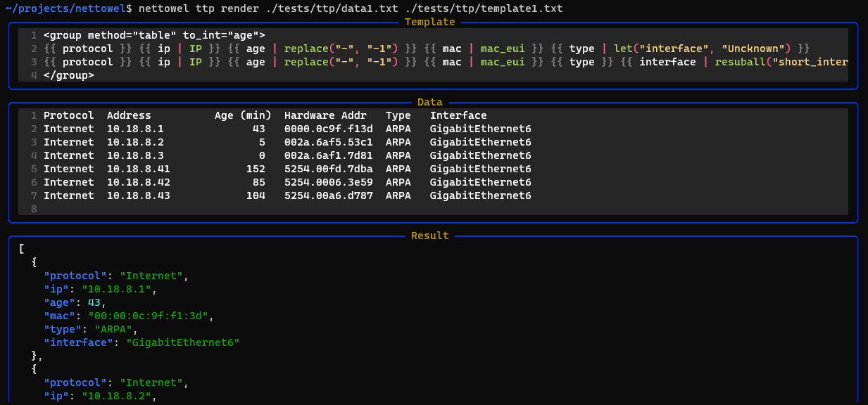Click the Template panel title
868x405 pixels.
coord(429,21)
